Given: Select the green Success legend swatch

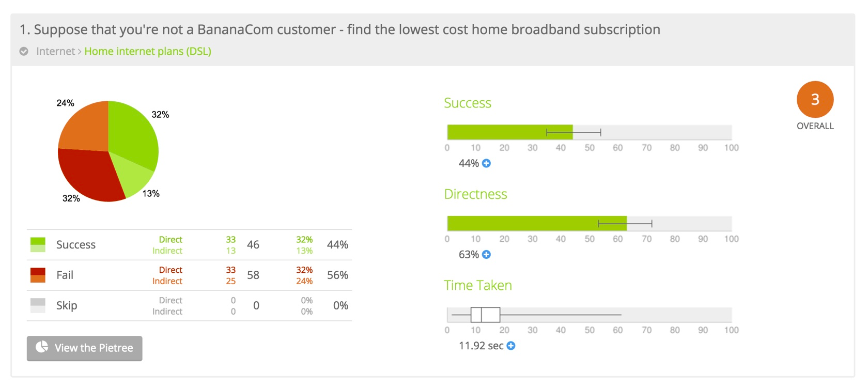Looking at the screenshot, I should (x=38, y=245).
